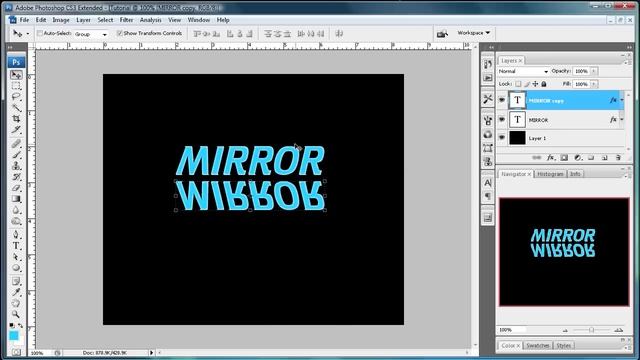The height and width of the screenshot is (360, 640).
Task: Select the Brush tool
Action: pyautogui.click(x=16, y=155)
